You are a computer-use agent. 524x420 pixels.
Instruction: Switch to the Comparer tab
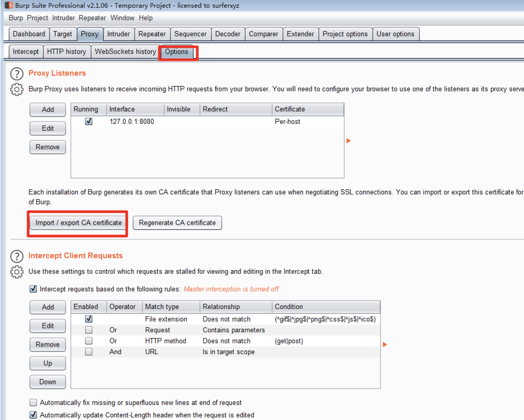[x=263, y=34]
